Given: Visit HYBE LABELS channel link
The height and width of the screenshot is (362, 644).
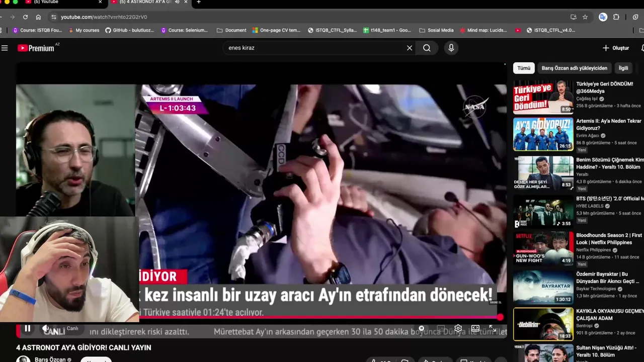Looking at the screenshot, I should pos(590,206).
